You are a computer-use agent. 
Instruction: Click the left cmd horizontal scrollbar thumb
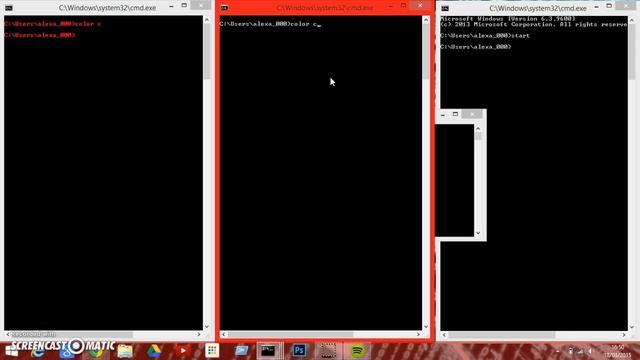(72, 334)
